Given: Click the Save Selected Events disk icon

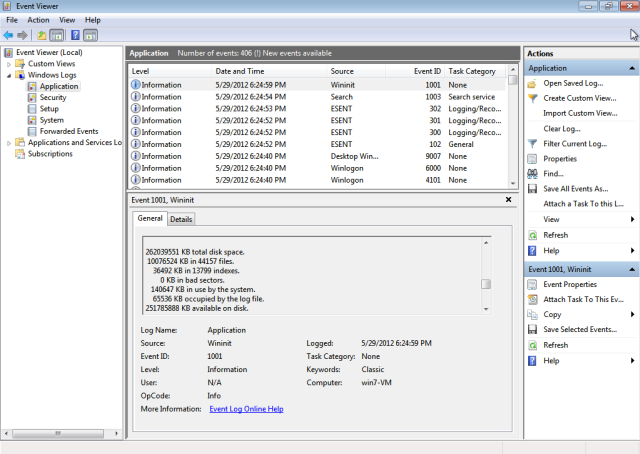Looking at the screenshot, I should 532,329.
